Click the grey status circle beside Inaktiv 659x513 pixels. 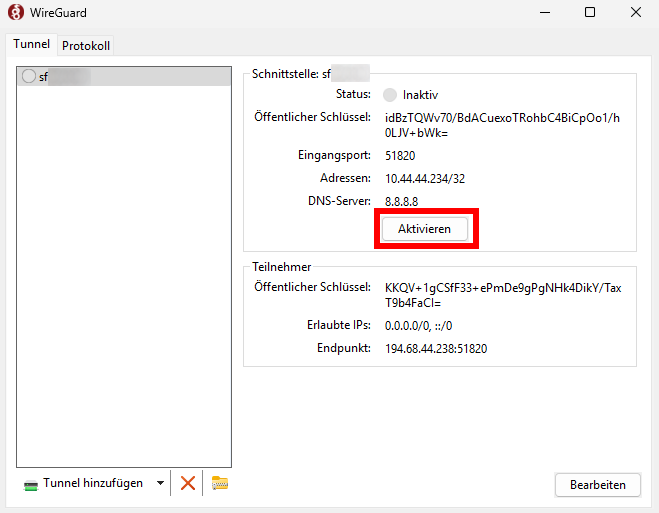coord(390,95)
